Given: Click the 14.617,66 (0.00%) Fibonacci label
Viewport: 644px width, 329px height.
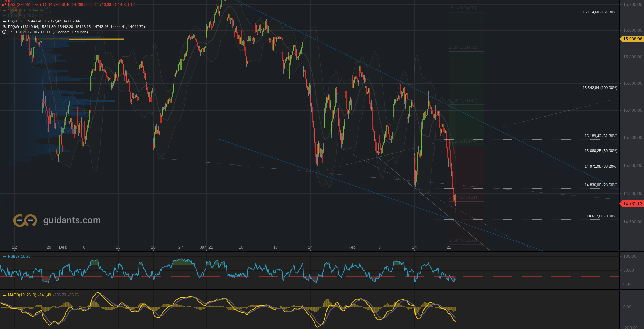Looking at the screenshot, I should click(602, 216).
